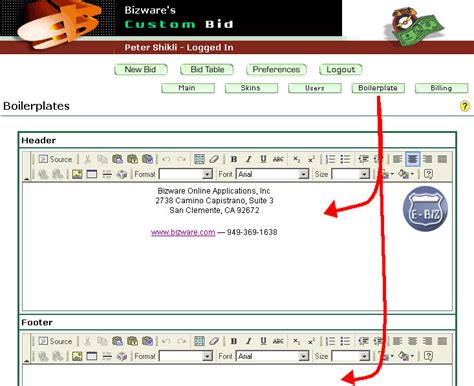Click the Preferences button
The image size is (474, 386).
tap(276, 69)
